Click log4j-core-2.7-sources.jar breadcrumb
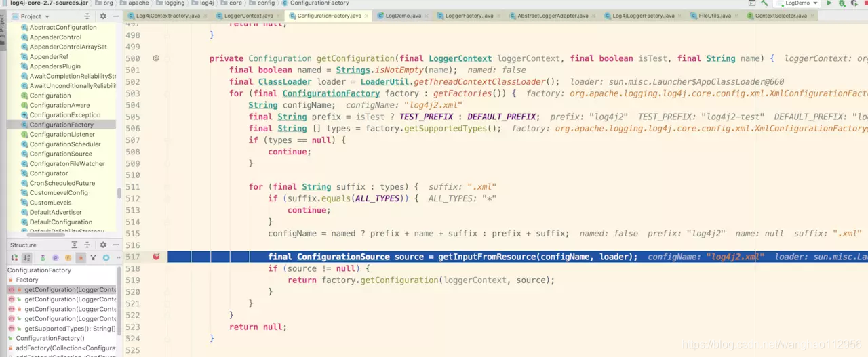The height and width of the screenshot is (357, 868). pos(45,3)
